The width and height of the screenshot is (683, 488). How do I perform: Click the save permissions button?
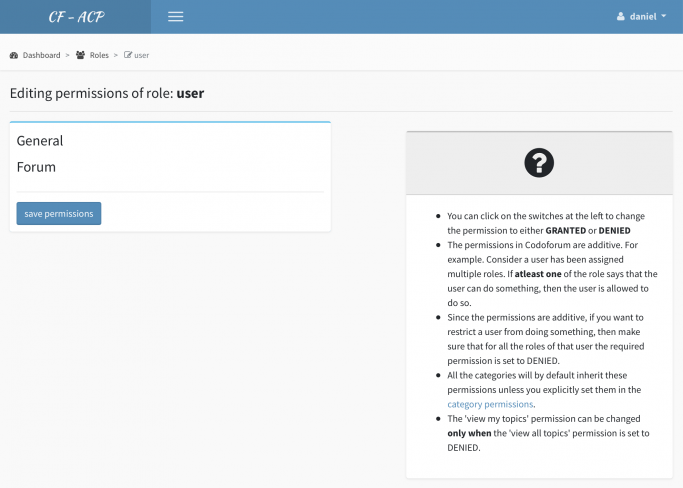(x=59, y=214)
